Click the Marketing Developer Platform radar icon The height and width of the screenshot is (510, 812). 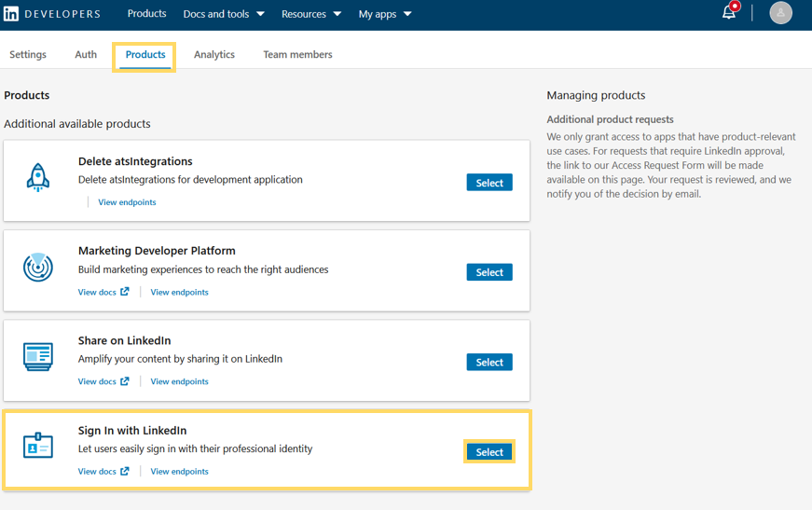click(x=38, y=268)
